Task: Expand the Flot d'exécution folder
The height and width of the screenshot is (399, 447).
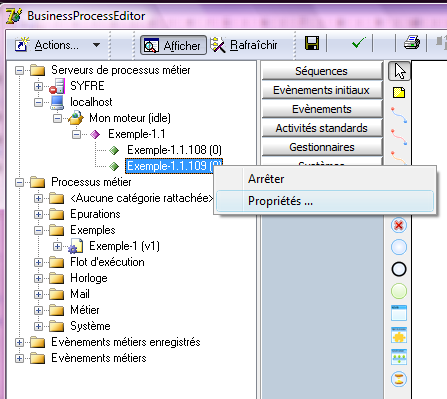Action: (x=38, y=262)
